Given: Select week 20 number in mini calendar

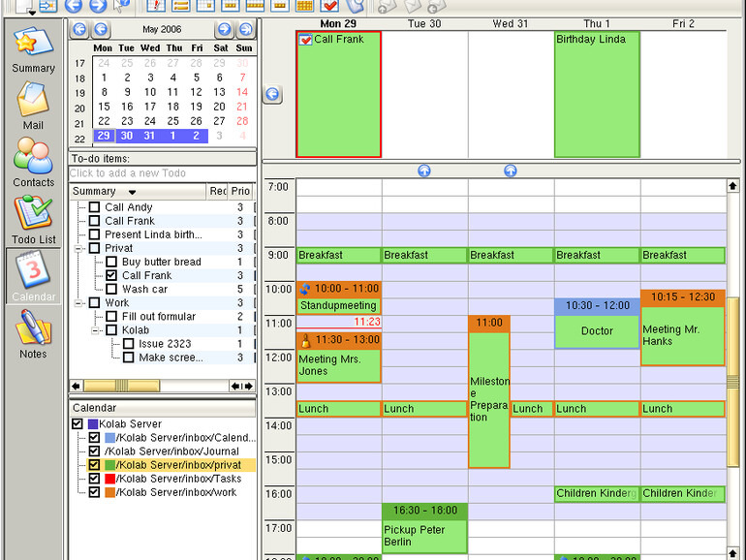Looking at the screenshot, I should 79,109.
